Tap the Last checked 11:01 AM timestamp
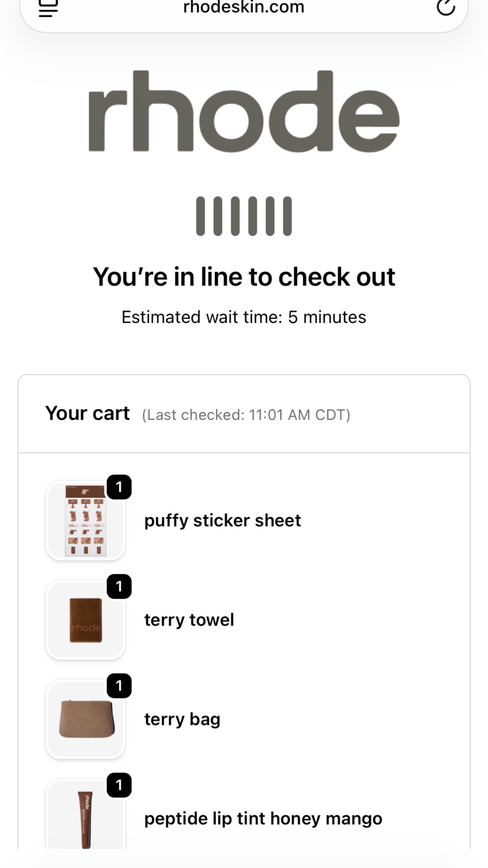The width and height of the screenshot is (488, 868). point(246,415)
